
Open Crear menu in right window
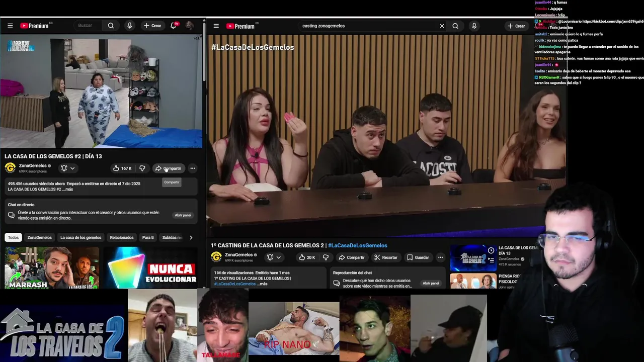click(516, 26)
